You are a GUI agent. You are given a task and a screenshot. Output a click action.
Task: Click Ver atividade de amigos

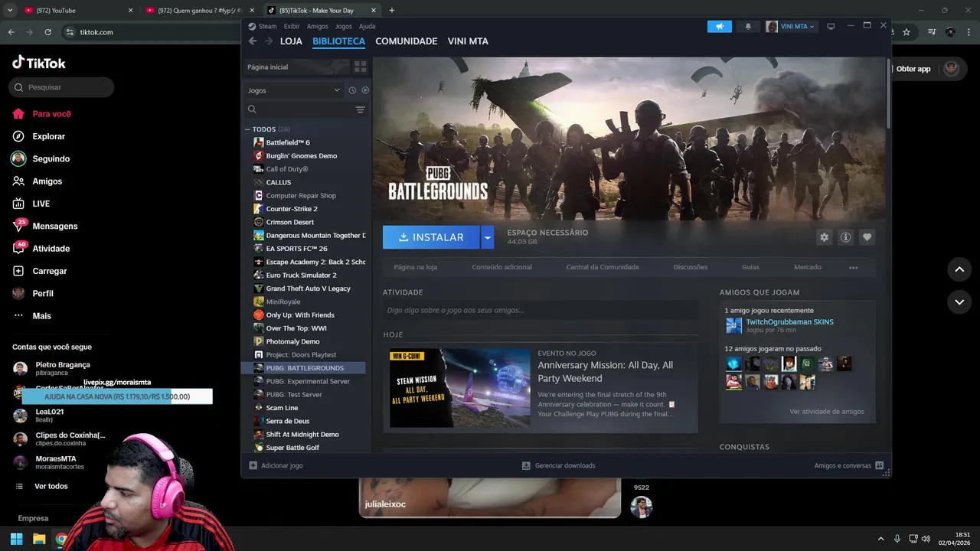click(827, 412)
